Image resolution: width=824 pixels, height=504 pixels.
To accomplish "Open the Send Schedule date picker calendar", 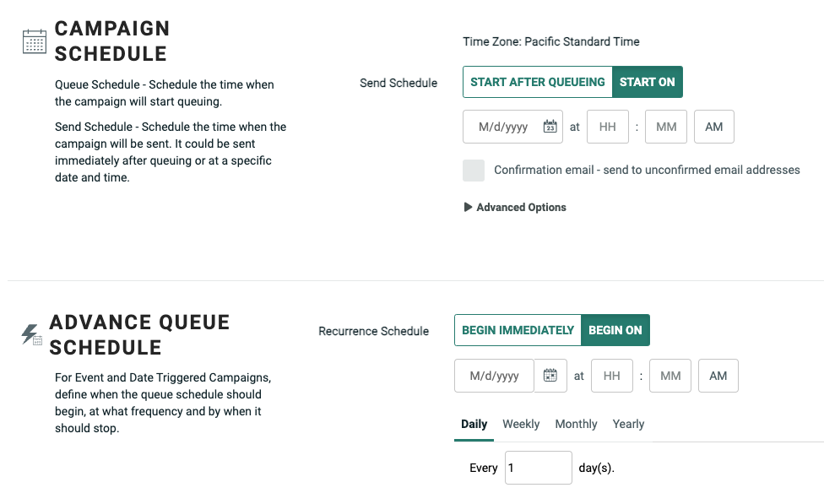I will coord(550,127).
